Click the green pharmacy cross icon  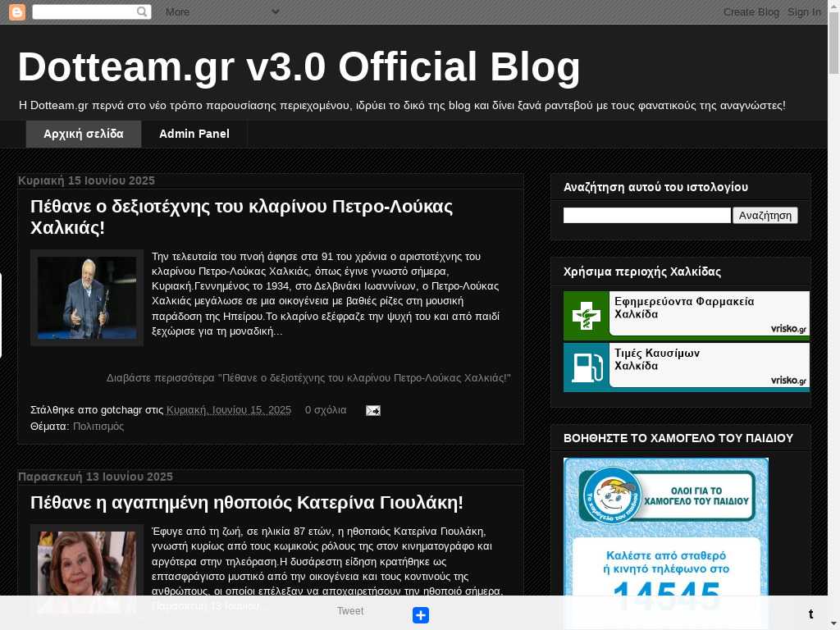(x=586, y=315)
